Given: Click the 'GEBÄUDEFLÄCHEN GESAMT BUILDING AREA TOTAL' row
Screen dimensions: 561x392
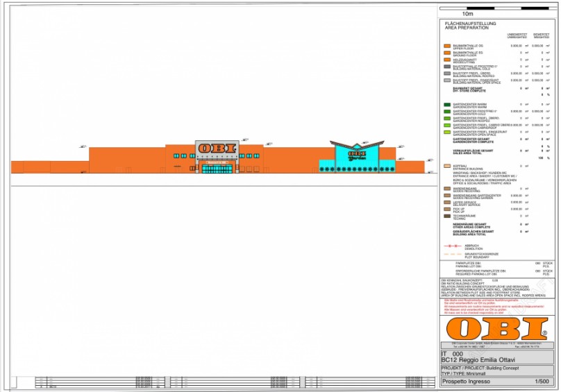Looking at the screenshot, I should point(491,233).
